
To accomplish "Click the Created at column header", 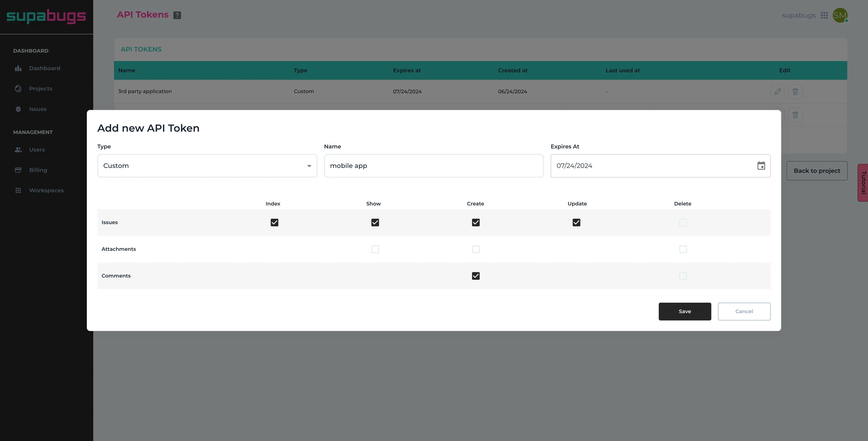I will [512, 70].
